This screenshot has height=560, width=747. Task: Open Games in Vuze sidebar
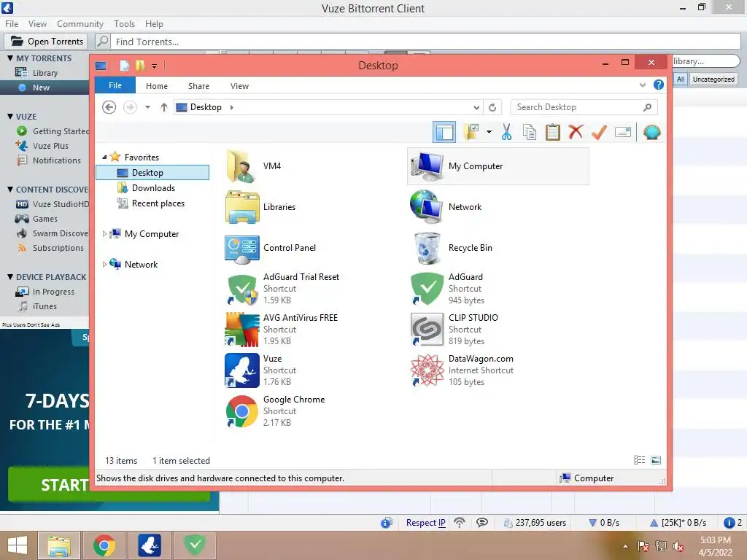(44, 219)
